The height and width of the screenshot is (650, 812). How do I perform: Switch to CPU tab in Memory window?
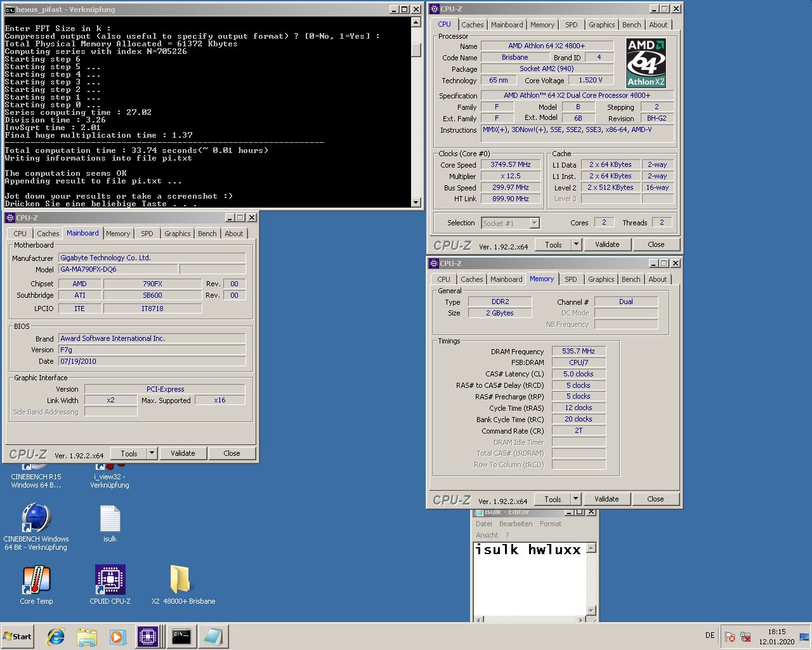(x=443, y=279)
